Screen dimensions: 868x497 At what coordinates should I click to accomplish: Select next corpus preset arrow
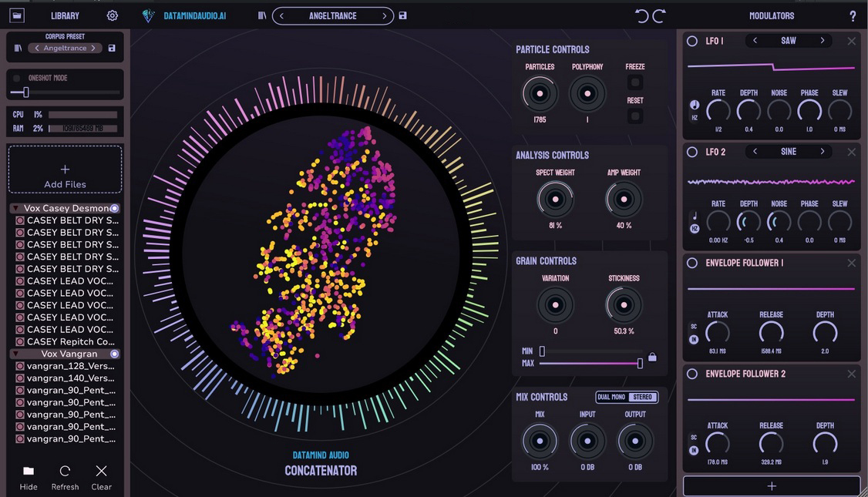93,48
